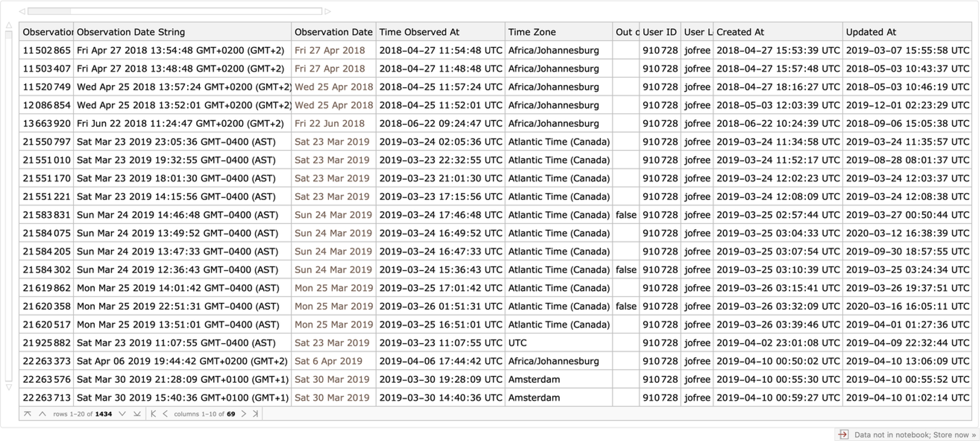The height and width of the screenshot is (441, 980).
Task: Click horizontal scrollbar left arrow
Action: point(22,12)
